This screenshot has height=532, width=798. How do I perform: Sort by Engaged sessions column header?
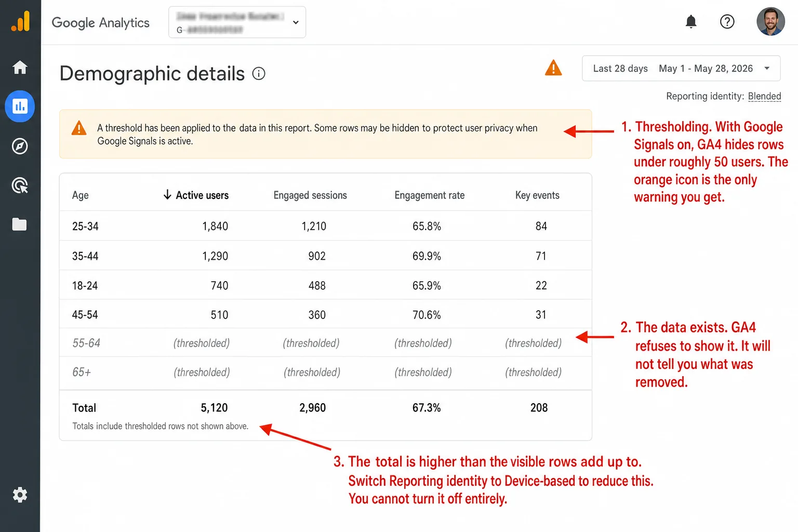click(310, 195)
